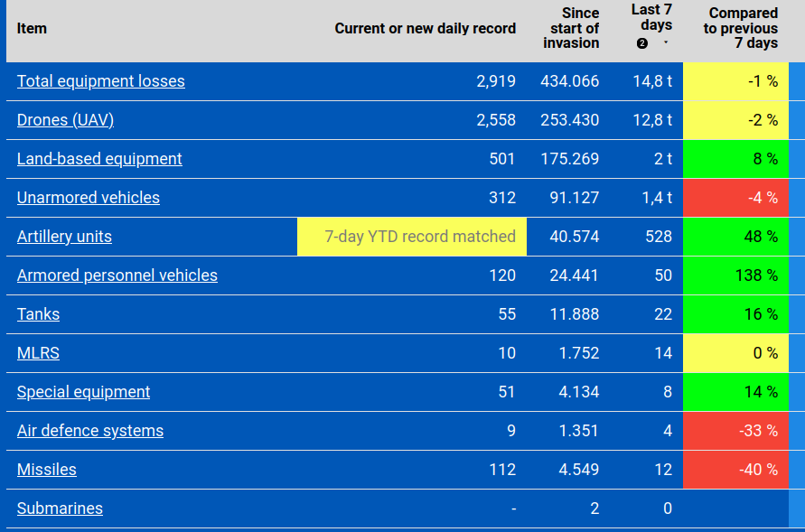Click the 16 % tanks change cell

[735, 314]
